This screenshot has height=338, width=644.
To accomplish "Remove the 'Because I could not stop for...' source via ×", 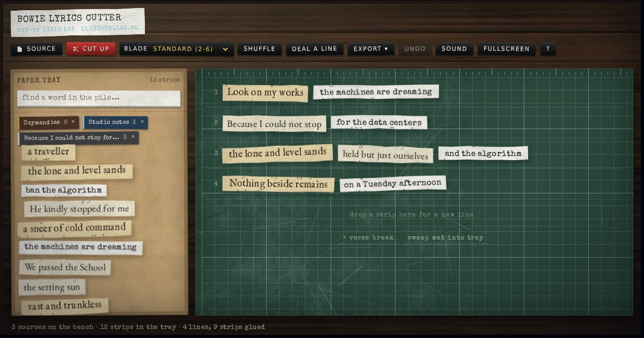I will pyautogui.click(x=133, y=137).
